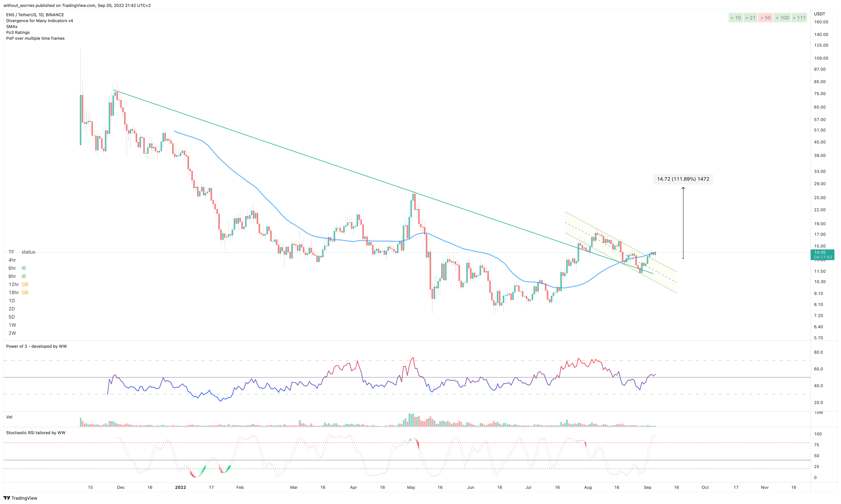This screenshot has width=841, height=504.
Task: Click the 19.00 price axis label
Action: (x=820, y=224)
